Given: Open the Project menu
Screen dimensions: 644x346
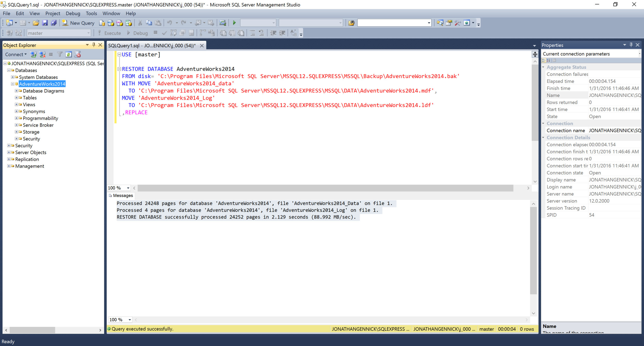Looking at the screenshot, I should (53, 13).
